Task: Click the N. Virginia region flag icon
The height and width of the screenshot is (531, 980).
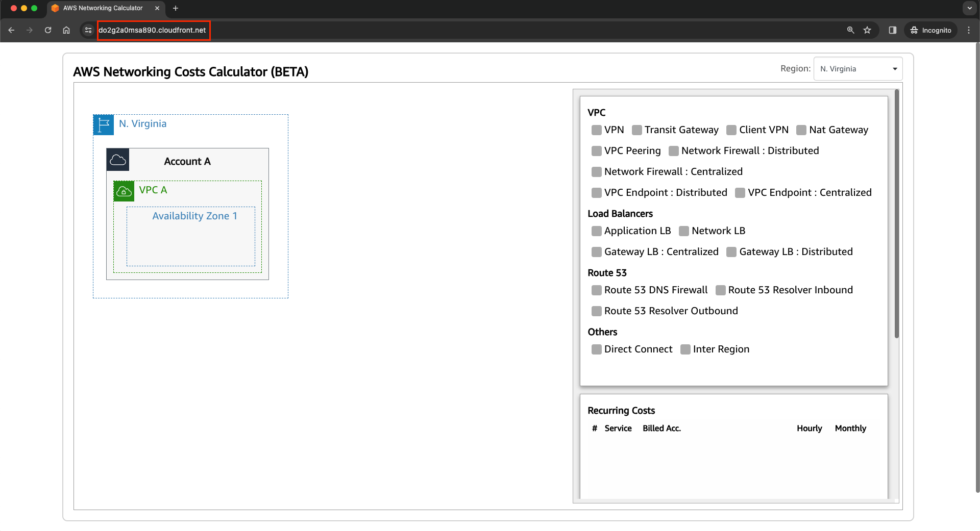Action: coord(104,124)
